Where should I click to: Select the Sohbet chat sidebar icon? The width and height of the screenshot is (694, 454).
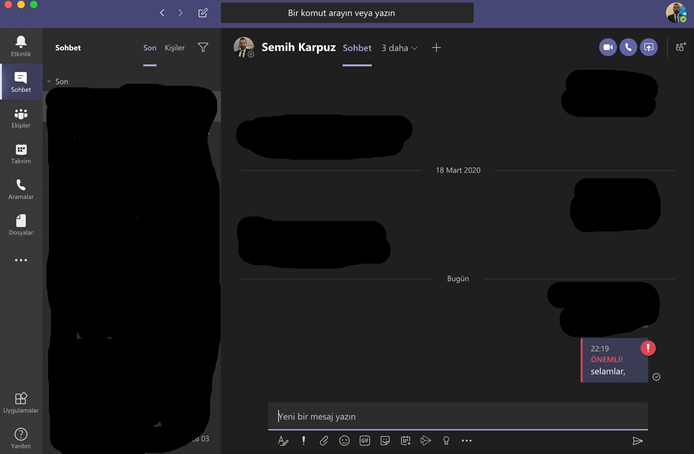point(21,82)
